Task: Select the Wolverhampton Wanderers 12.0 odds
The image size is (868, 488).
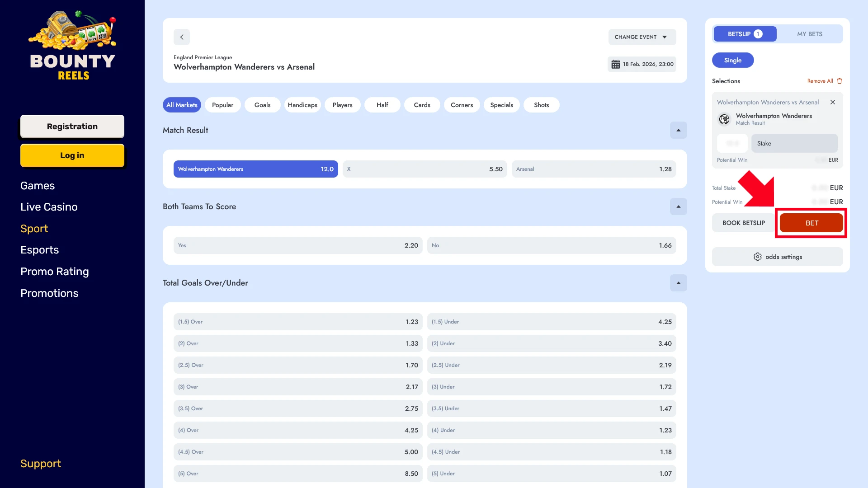Action: click(x=255, y=169)
